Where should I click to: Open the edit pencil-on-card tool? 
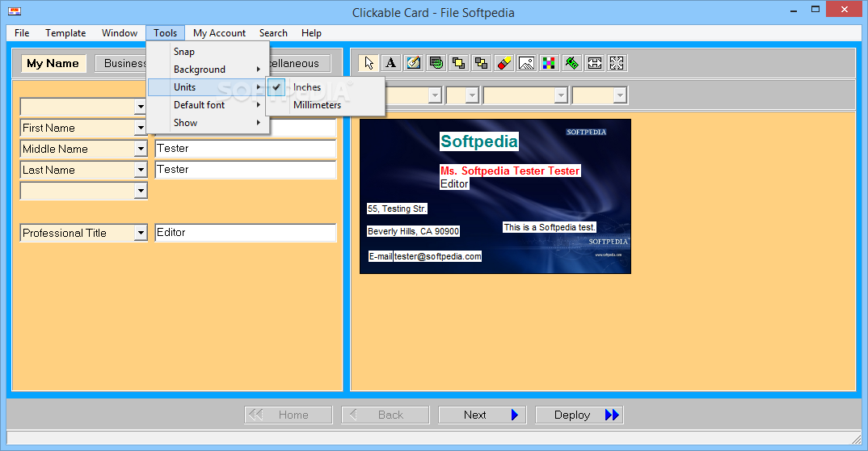(414, 63)
